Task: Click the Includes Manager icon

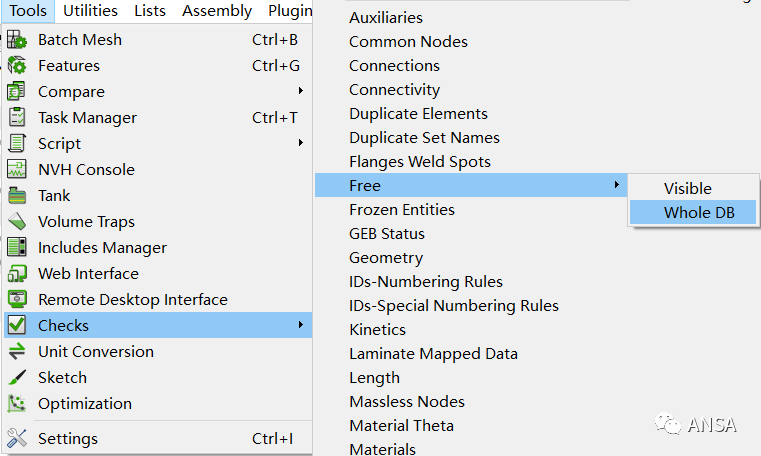Action: pyautogui.click(x=17, y=247)
